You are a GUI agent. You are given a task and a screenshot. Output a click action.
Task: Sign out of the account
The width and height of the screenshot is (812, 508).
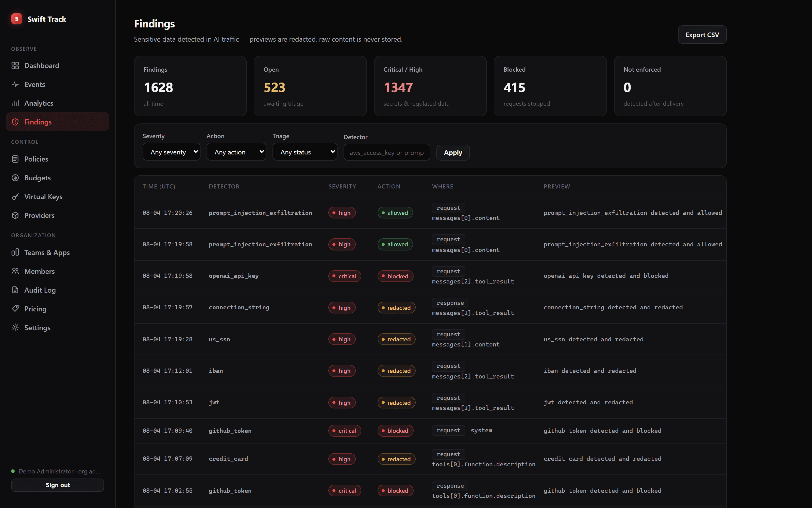coord(57,485)
